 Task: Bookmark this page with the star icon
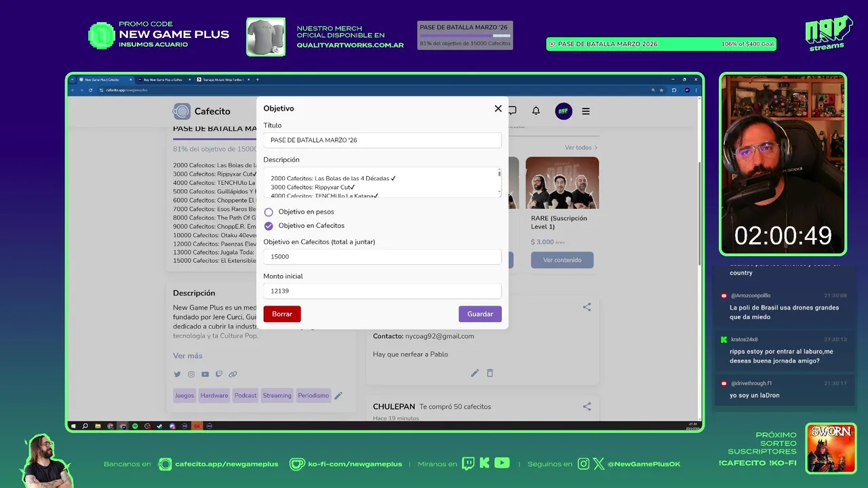661,90
